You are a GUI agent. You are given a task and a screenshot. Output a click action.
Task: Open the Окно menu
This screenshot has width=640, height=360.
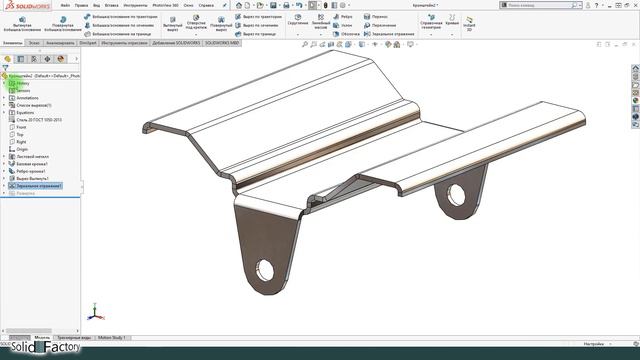[x=188, y=6]
